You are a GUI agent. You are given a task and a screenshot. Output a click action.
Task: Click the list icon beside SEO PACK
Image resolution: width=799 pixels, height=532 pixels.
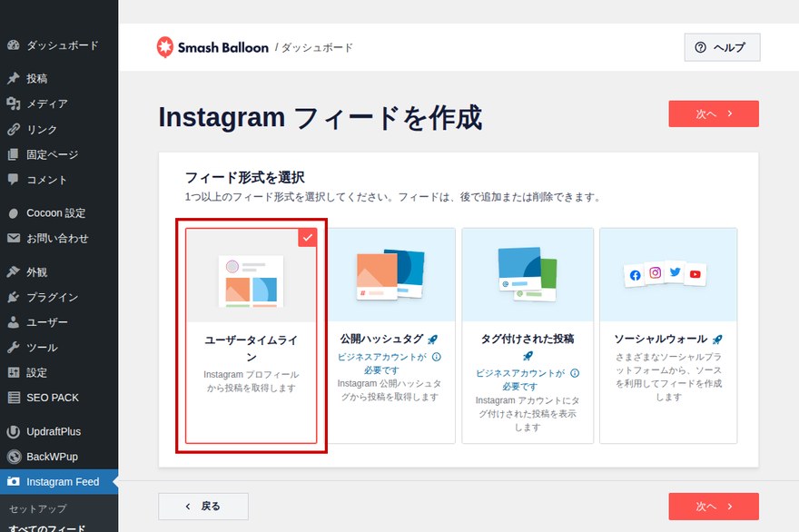[x=14, y=398]
